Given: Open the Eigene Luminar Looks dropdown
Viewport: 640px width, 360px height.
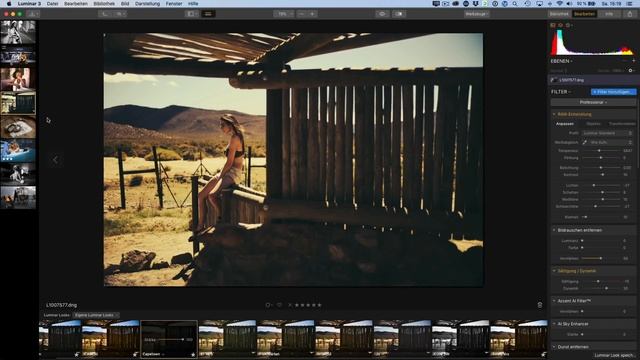Looking at the screenshot, I should pos(96,315).
